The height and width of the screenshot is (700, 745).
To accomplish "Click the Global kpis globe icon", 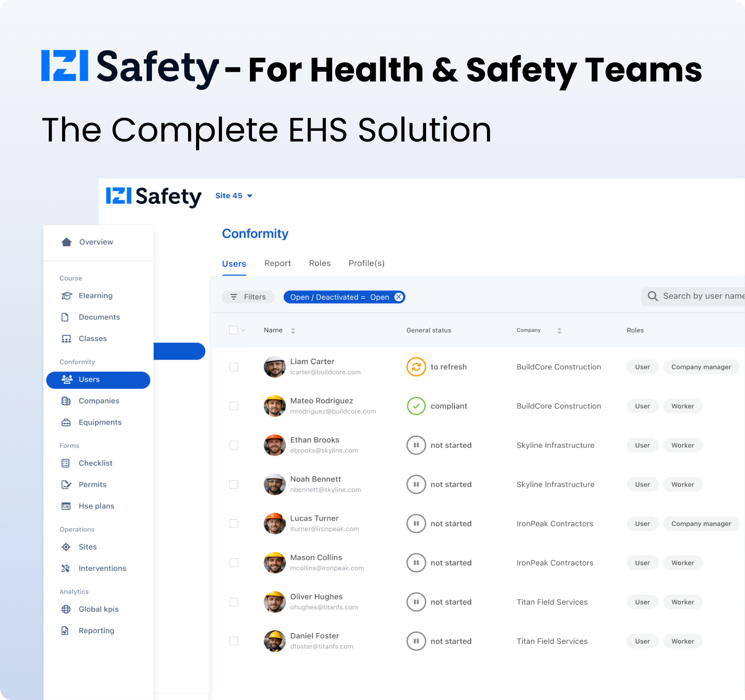I will coord(66,609).
